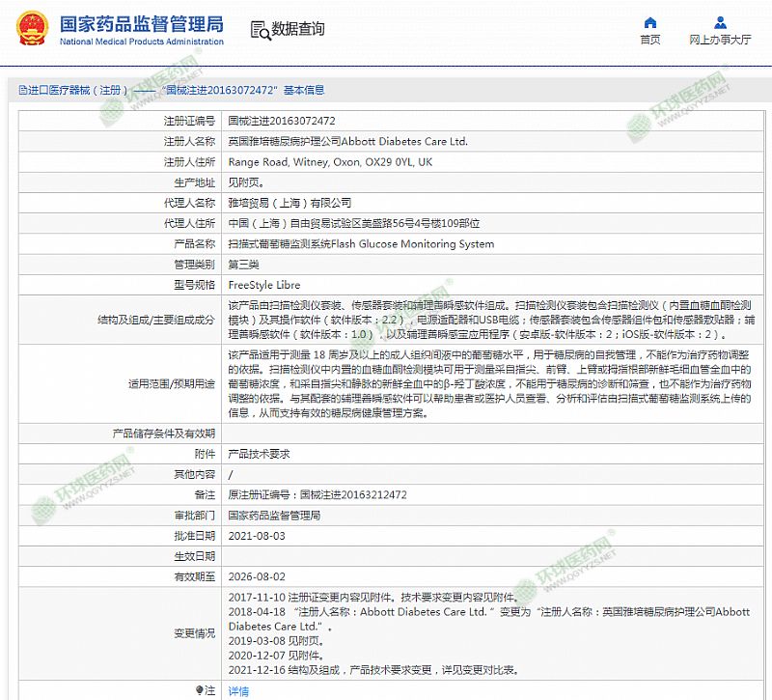Click the national emblem logo
The width and height of the screenshot is (772, 700).
point(29,29)
